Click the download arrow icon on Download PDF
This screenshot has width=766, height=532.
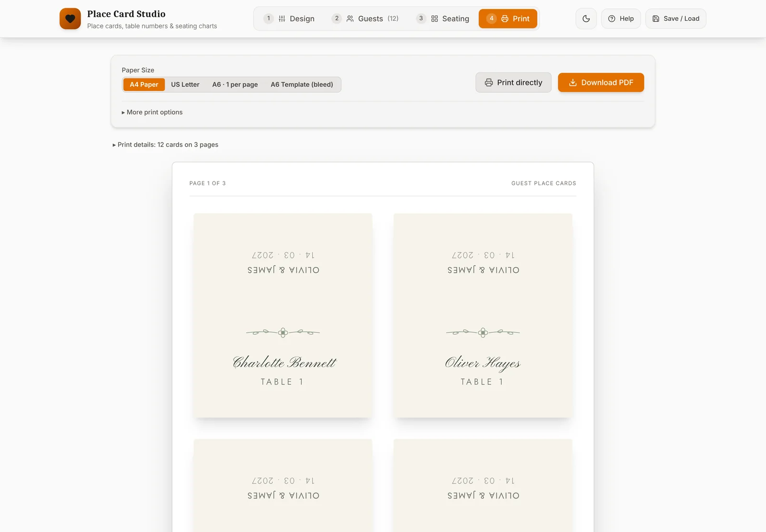(573, 82)
